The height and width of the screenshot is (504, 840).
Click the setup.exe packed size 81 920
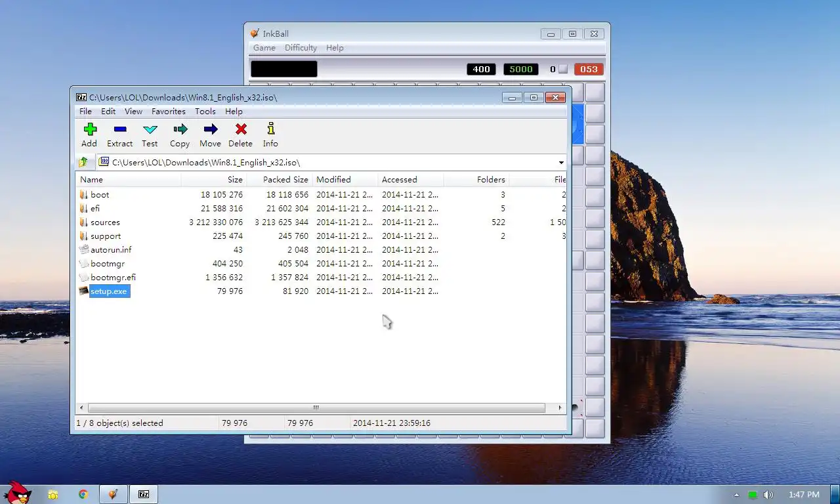click(295, 291)
